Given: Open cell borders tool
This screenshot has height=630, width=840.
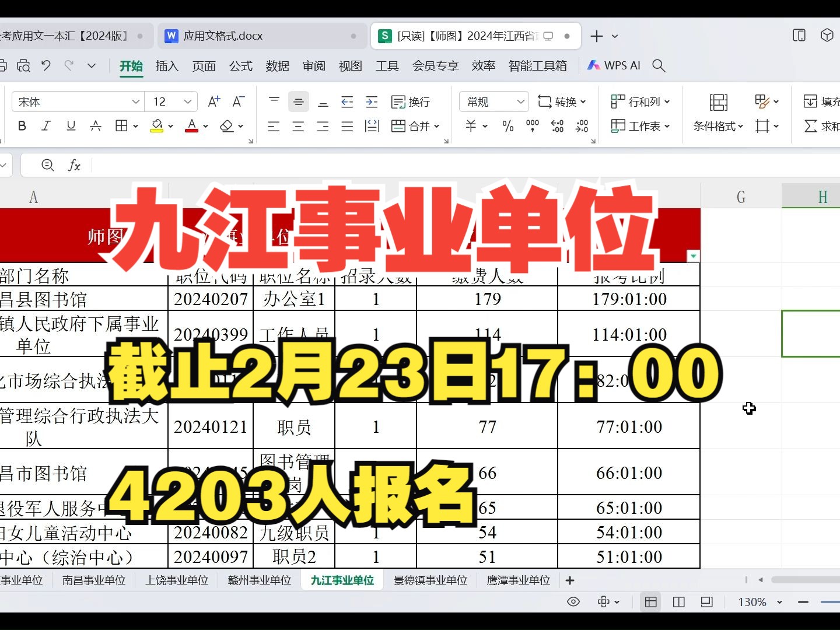Looking at the screenshot, I should (121, 126).
